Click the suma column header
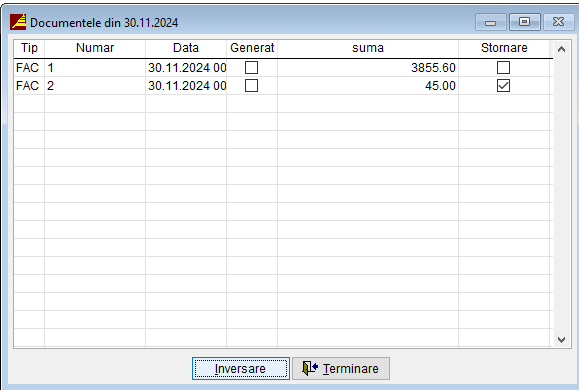Screen dimensions: 579x390 (368, 48)
